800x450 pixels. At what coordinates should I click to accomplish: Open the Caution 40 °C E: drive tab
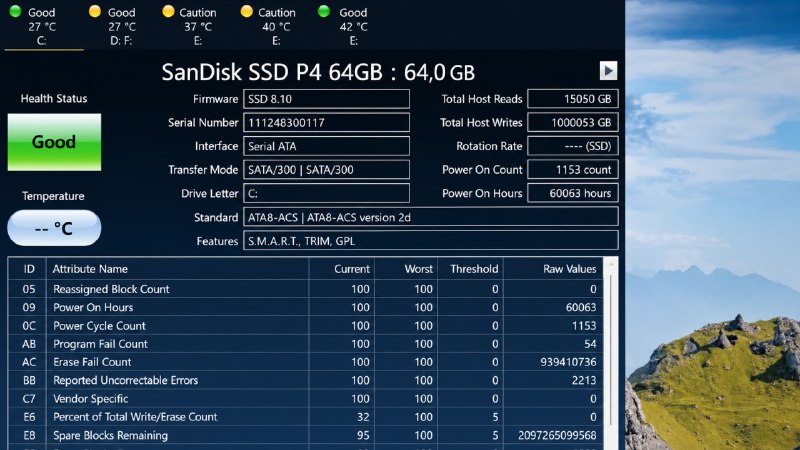269,26
